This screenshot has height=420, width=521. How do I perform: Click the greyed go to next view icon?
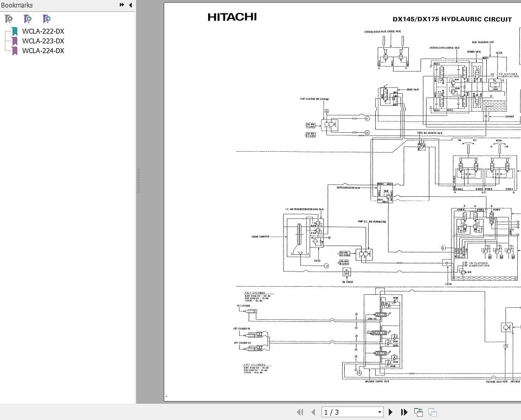click(x=432, y=412)
